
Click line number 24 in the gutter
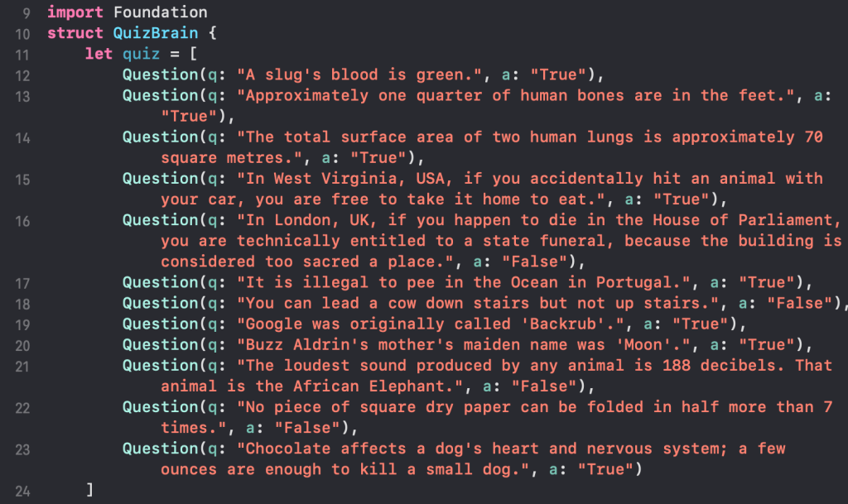(22, 492)
